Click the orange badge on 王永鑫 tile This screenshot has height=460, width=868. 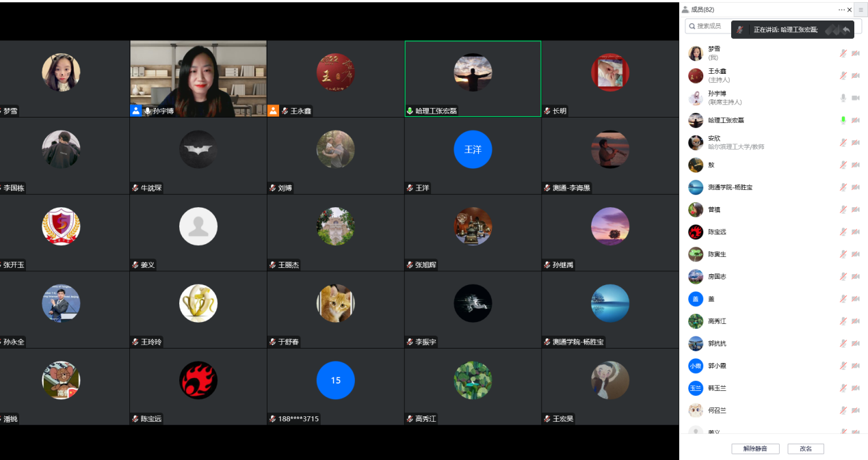pos(273,111)
